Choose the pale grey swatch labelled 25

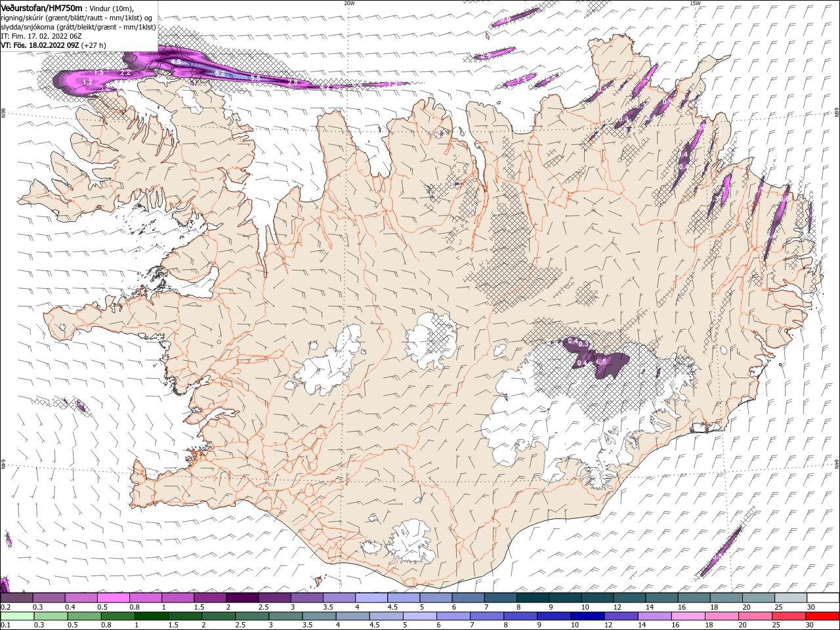(790, 598)
